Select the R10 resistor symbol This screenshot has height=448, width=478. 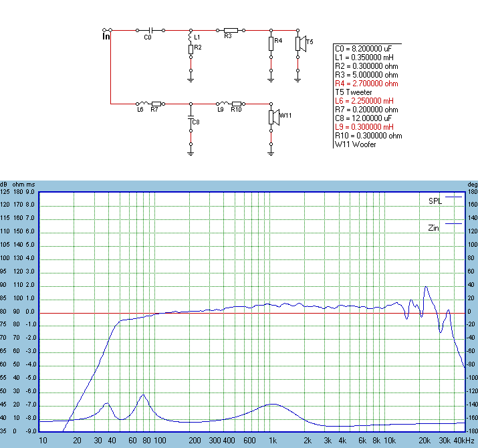236,104
